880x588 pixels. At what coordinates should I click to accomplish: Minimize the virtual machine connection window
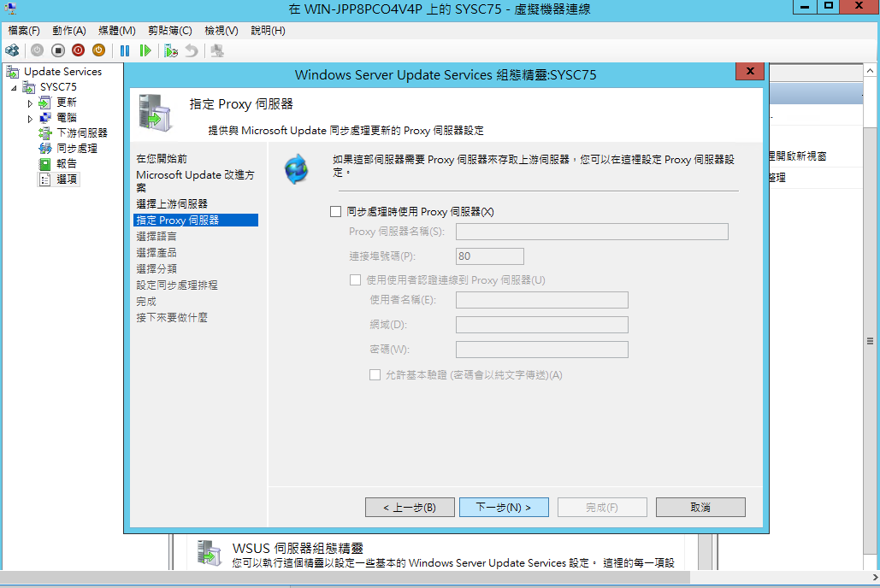tap(804, 7)
